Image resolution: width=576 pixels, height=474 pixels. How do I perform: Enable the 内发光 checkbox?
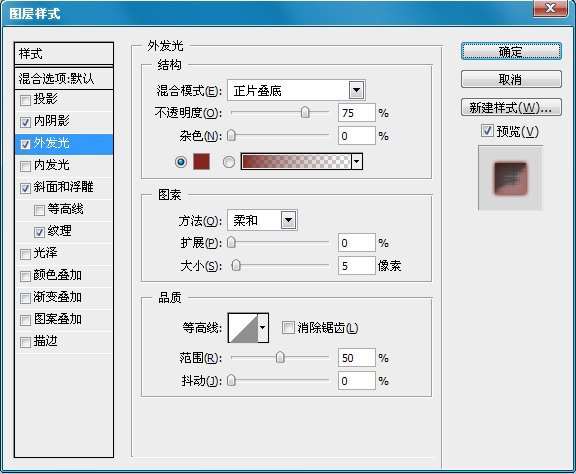coord(25,166)
